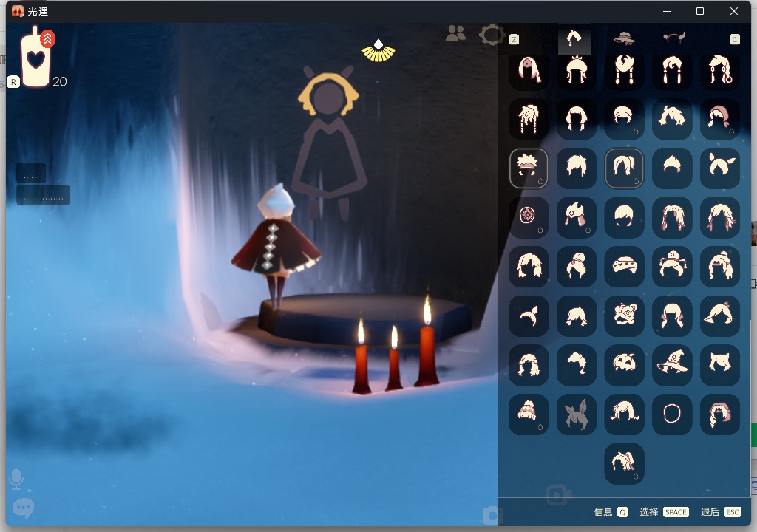Choose the pink bandana hairstyle
Image resolution: width=757 pixels, height=532 pixels.
click(x=720, y=119)
